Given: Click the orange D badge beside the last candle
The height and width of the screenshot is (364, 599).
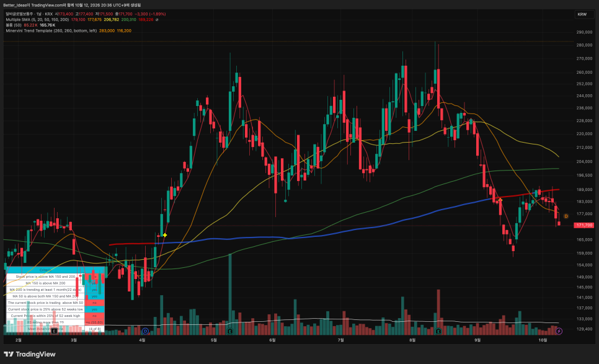Looking at the screenshot, I should tap(566, 216).
